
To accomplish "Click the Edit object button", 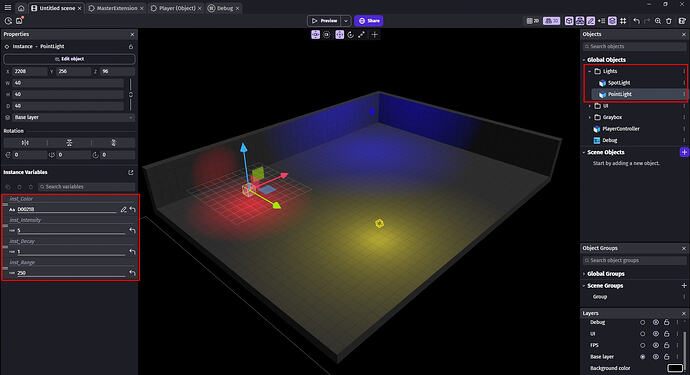I will click(69, 59).
